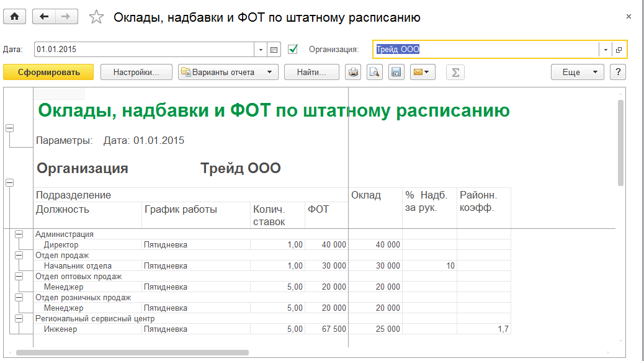The height and width of the screenshot is (361, 644).
Task: Open the Настройки... button
Action: point(136,73)
